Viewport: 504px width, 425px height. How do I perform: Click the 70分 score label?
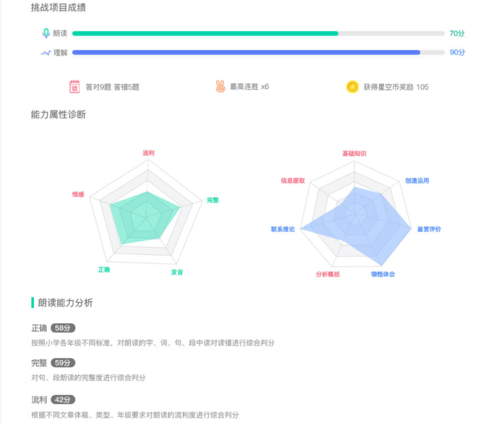click(x=457, y=33)
